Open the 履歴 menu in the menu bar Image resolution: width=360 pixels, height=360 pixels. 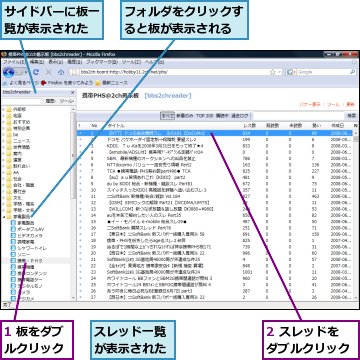[x=75, y=62]
